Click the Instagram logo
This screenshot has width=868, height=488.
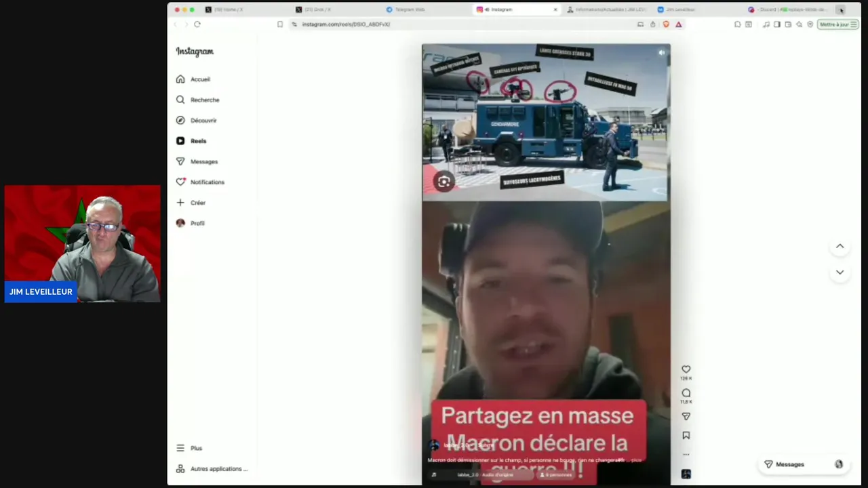point(195,52)
